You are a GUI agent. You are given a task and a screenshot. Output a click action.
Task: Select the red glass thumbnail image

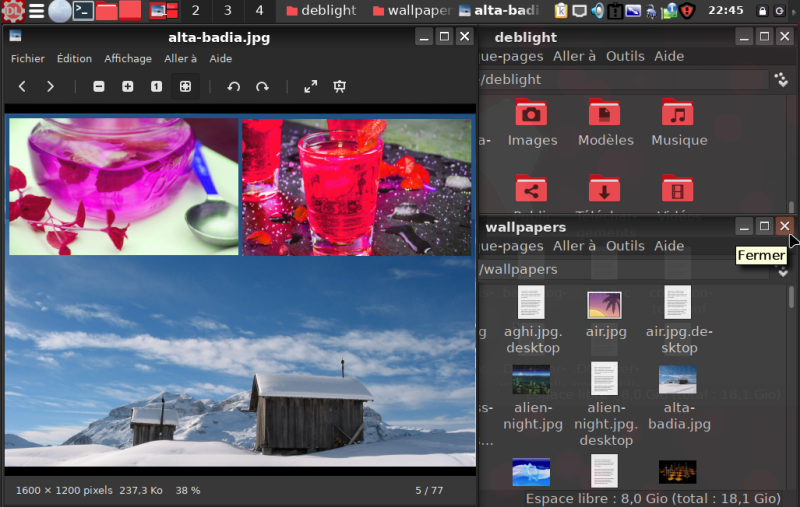pyautogui.click(x=357, y=187)
